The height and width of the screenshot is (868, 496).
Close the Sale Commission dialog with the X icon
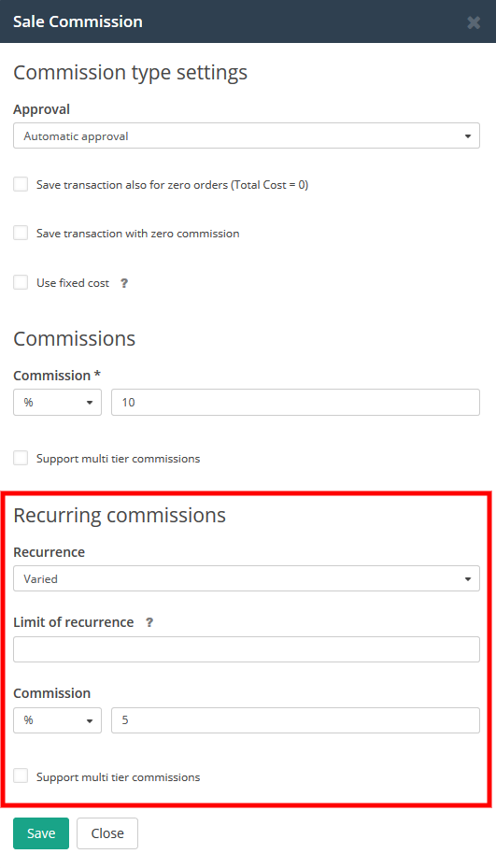[x=474, y=22]
